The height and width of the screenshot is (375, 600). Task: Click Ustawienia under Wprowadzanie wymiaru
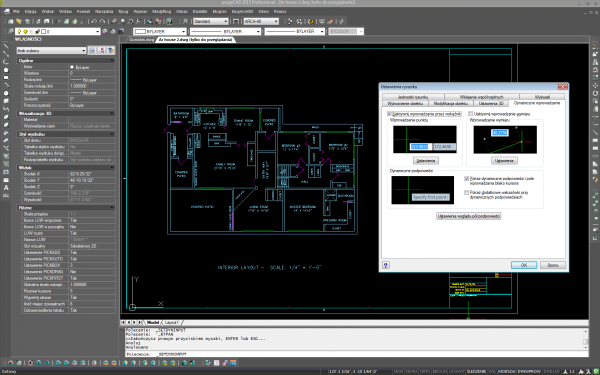(504, 161)
